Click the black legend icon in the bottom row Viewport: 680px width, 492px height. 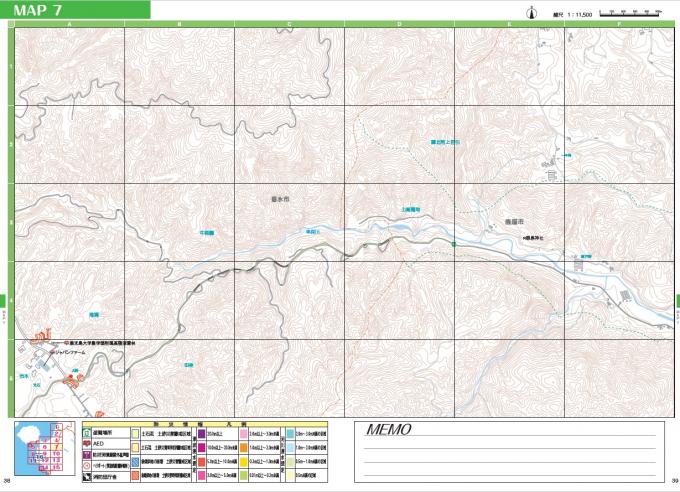point(87,477)
